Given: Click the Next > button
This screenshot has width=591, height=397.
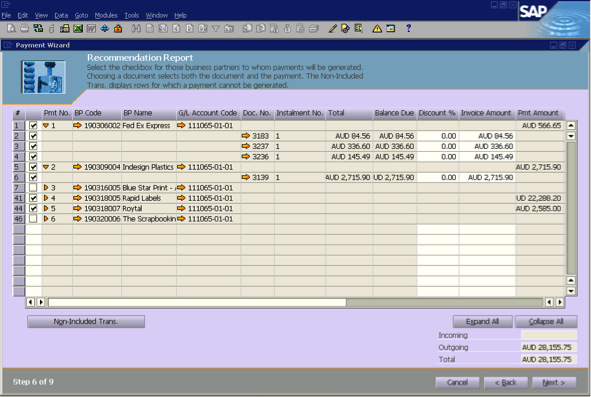Looking at the screenshot, I should pos(554,383).
